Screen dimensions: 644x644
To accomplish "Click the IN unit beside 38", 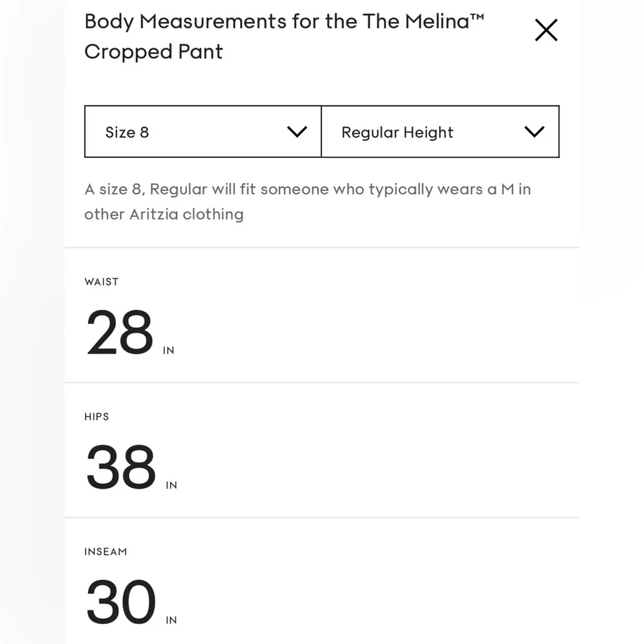I will [x=171, y=486].
